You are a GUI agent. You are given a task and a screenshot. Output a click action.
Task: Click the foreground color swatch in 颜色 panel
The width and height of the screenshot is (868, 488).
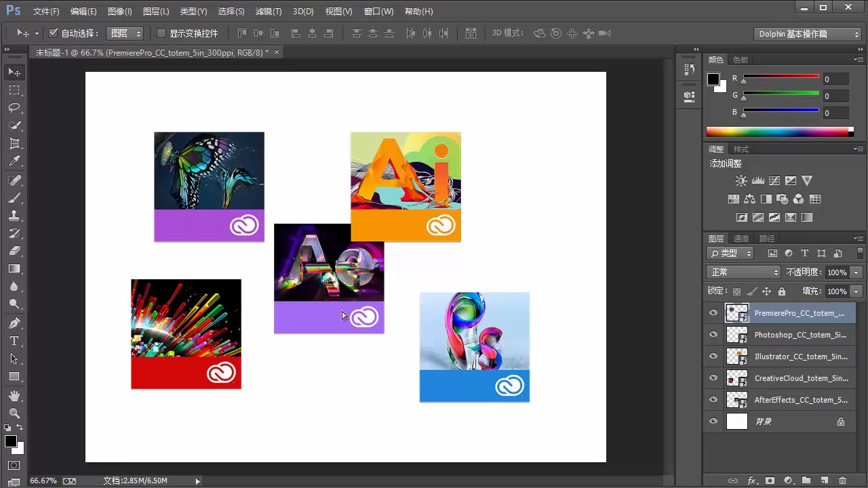[x=713, y=79]
